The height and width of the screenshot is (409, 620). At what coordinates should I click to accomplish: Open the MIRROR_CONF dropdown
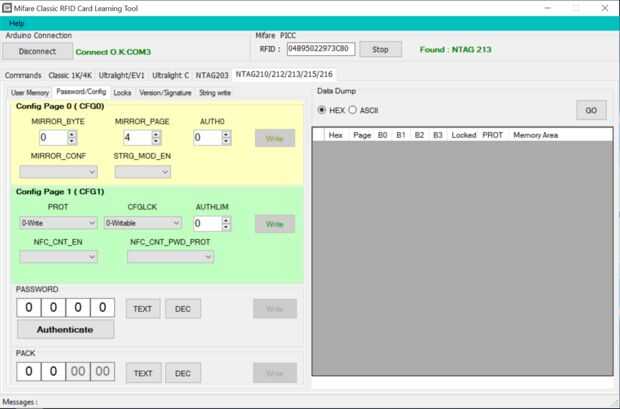click(59, 172)
